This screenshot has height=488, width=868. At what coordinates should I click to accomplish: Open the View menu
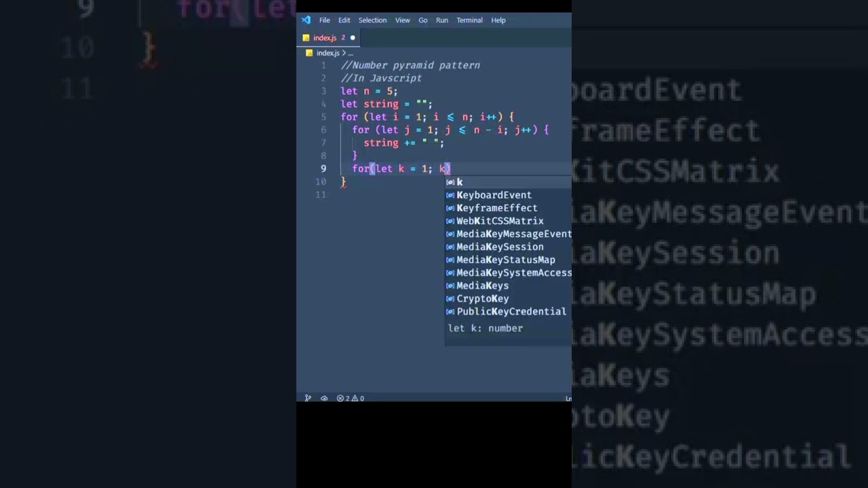403,20
